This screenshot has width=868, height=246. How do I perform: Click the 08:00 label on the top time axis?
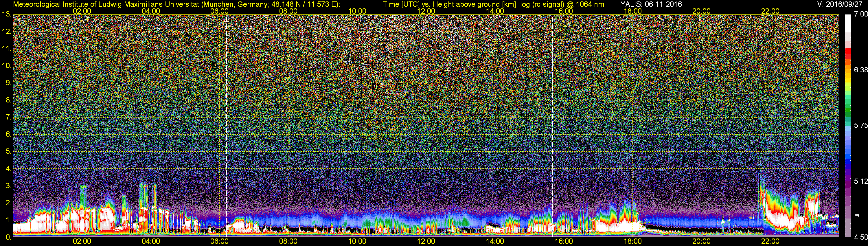tap(288, 11)
